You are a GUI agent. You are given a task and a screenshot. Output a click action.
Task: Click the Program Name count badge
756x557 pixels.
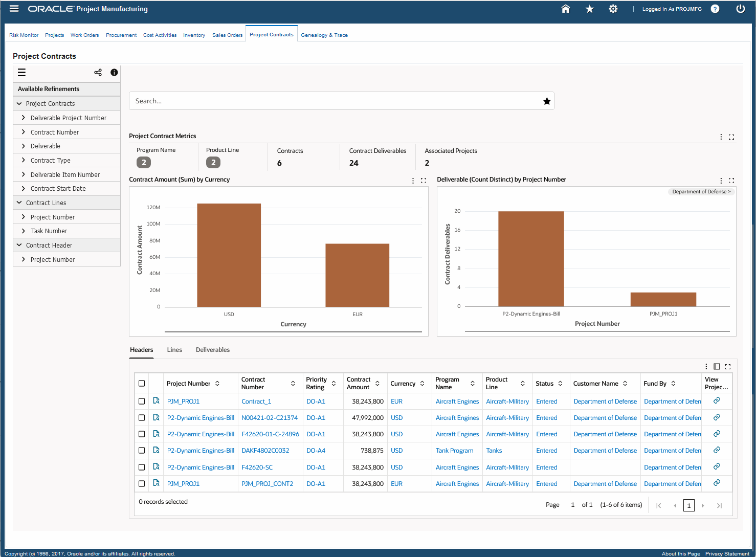pyautogui.click(x=144, y=163)
